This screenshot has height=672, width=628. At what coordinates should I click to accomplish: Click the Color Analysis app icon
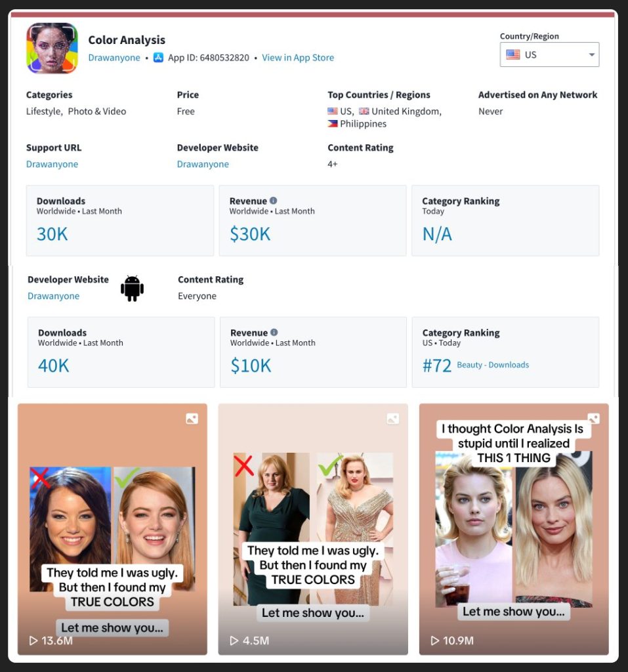[x=52, y=48]
